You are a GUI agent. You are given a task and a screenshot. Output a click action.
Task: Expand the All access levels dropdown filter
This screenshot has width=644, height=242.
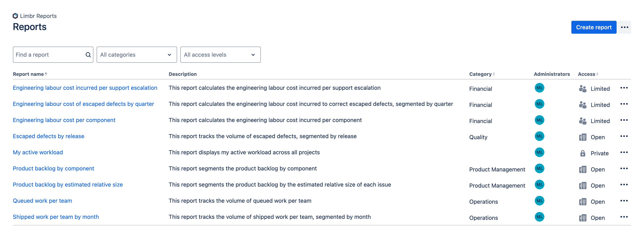tap(221, 54)
